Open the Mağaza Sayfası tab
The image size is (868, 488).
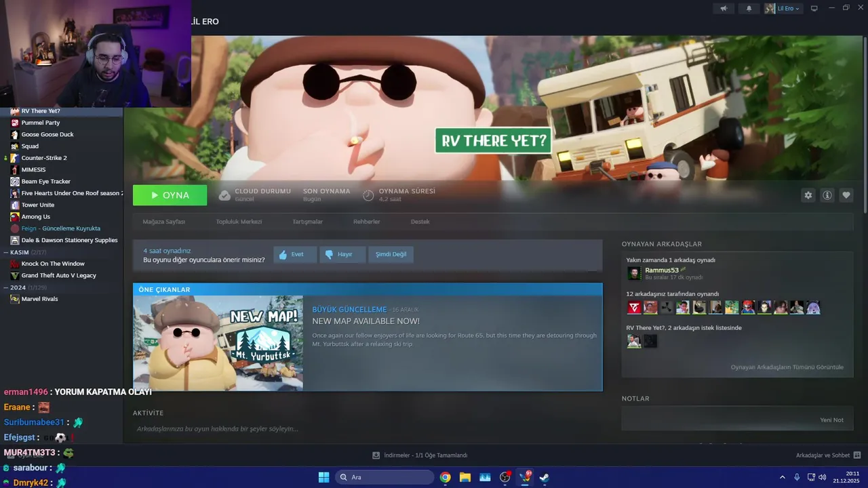click(x=164, y=222)
